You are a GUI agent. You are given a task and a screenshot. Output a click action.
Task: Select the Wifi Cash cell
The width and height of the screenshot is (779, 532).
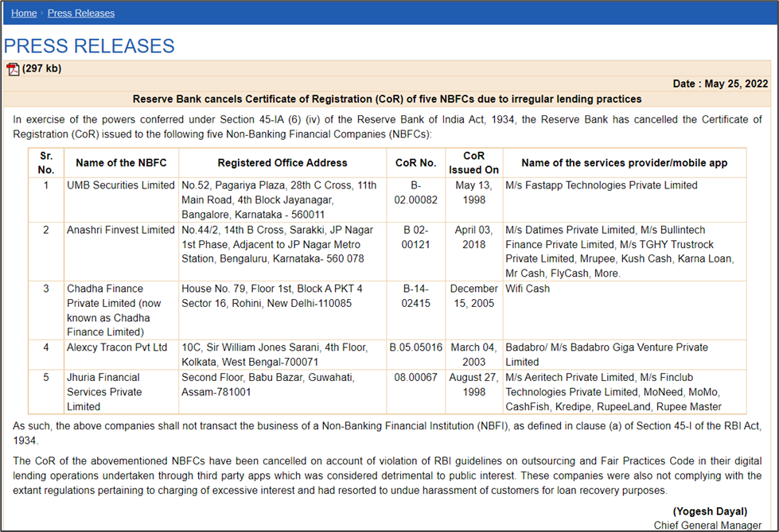(625, 310)
